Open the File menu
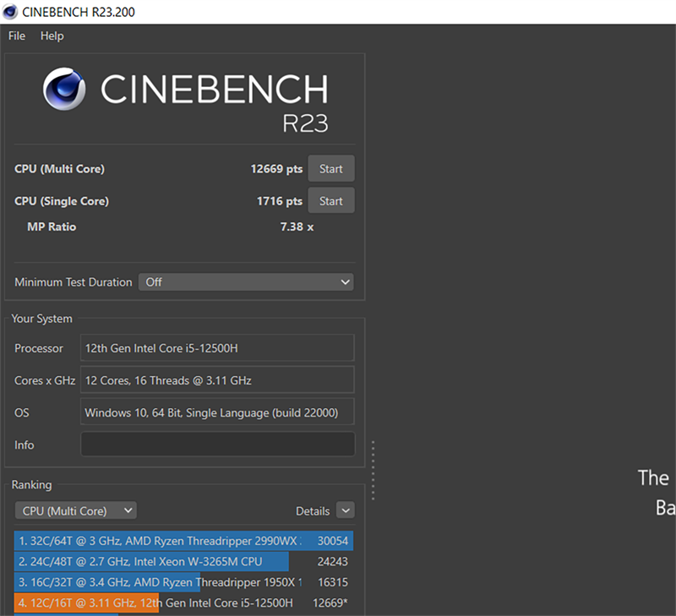Screen dimensions: 676x616 click(x=17, y=35)
